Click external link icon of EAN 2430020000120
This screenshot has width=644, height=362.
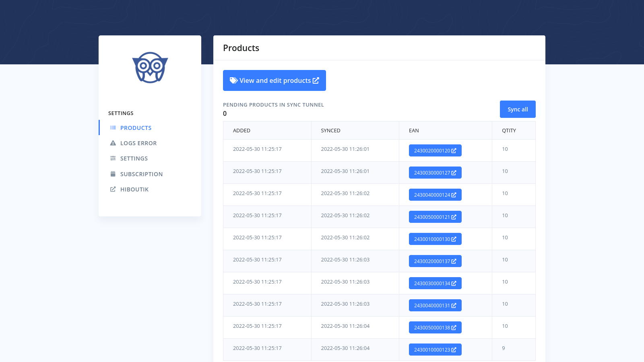[454, 150]
